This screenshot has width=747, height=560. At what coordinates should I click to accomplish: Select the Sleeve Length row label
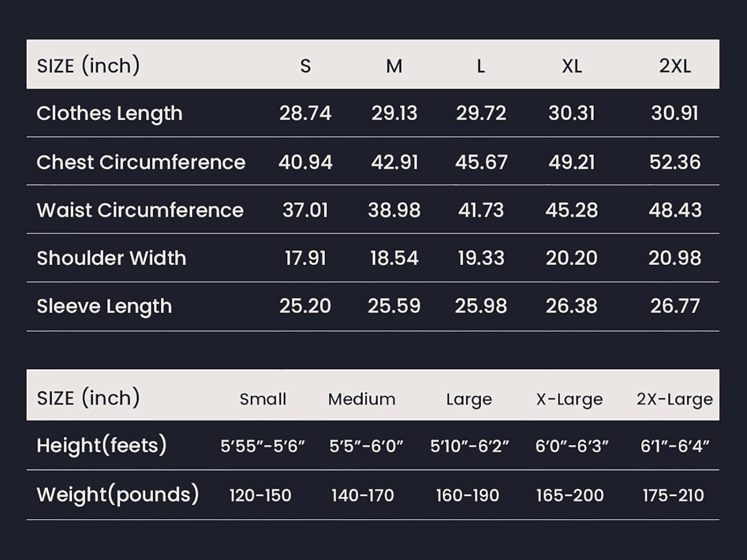(104, 306)
